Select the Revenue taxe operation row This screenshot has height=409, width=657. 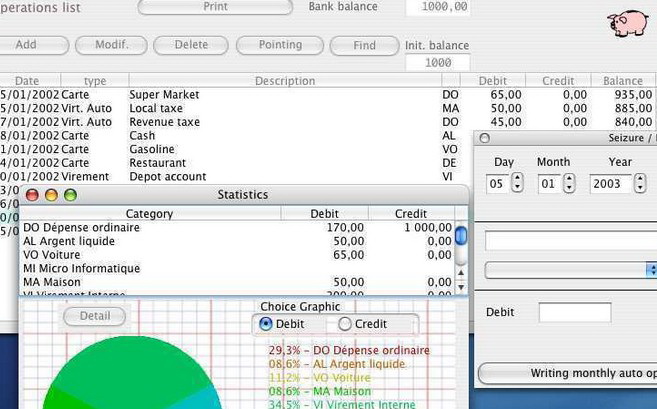pos(327,122)
